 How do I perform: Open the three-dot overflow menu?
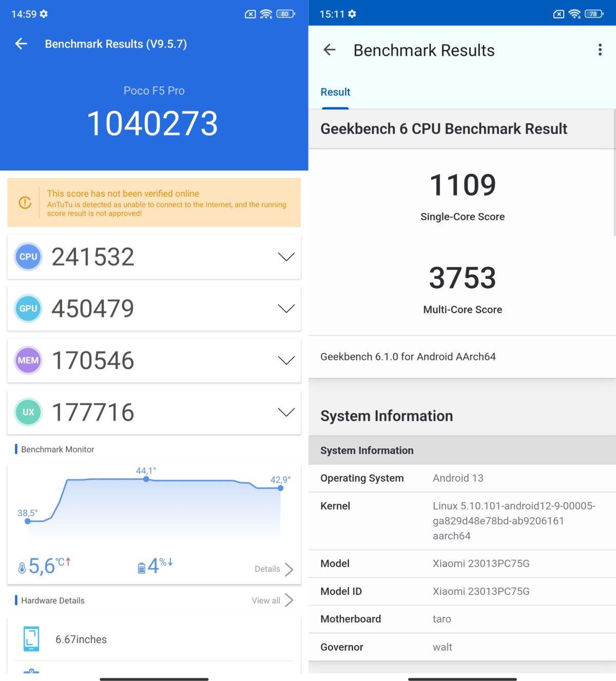click(600, 50)
